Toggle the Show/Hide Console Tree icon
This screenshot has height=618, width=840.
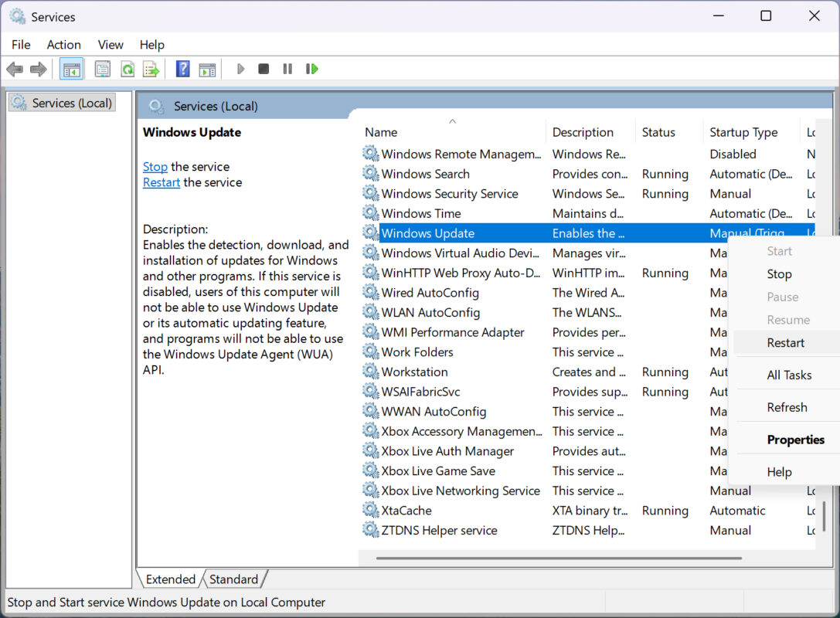pos(71,69)
